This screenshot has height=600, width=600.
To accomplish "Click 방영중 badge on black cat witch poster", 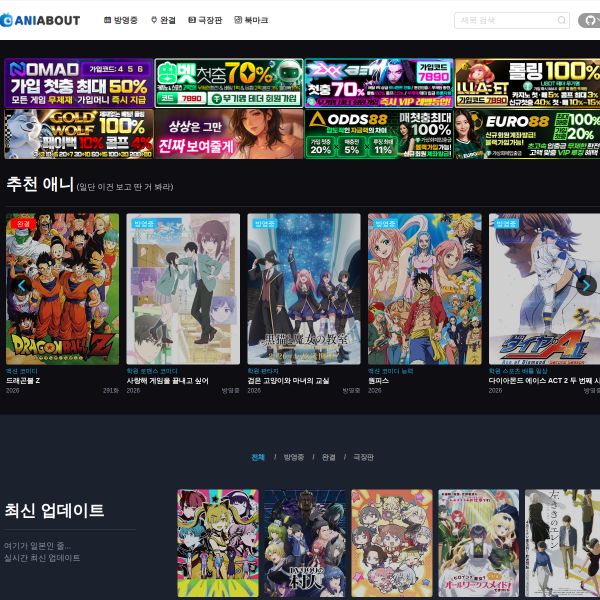I will [x=265, y=223].
